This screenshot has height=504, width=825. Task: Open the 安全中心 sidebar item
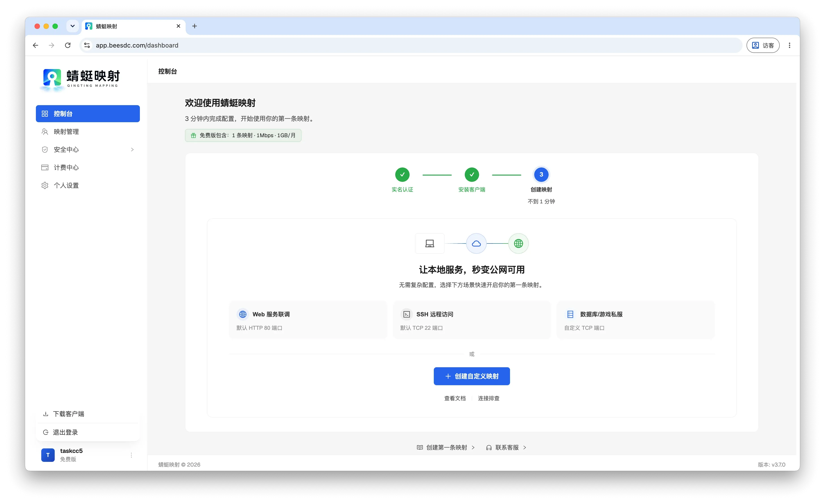[x=88, y=149]
